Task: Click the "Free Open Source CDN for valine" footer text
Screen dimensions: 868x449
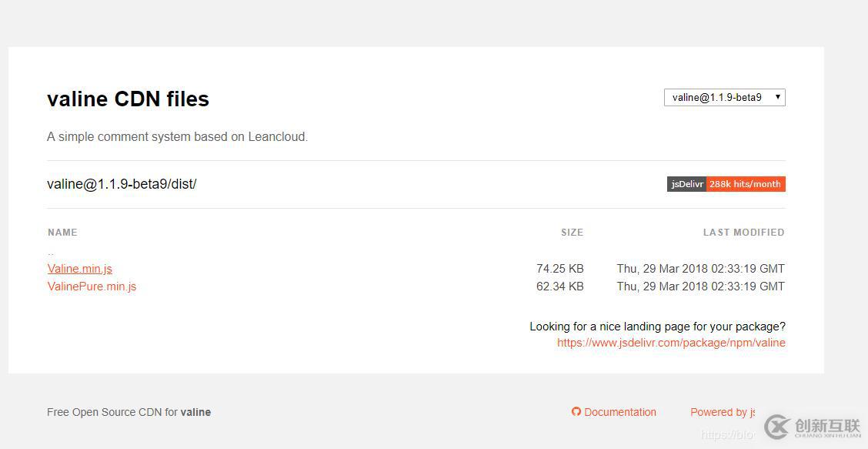Action: [x=129, y=412]
